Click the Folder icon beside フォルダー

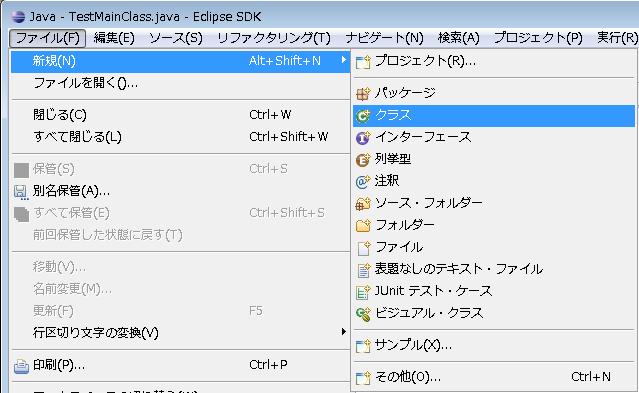pos(363,225)
